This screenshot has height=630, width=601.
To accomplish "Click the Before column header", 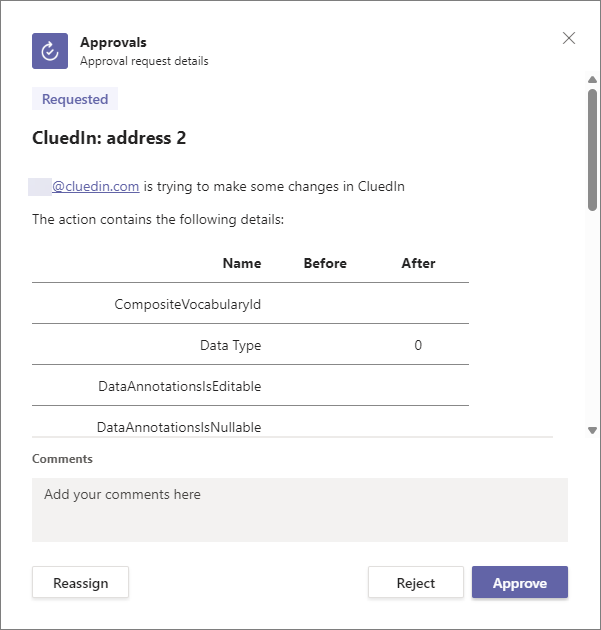I will 325,263.
